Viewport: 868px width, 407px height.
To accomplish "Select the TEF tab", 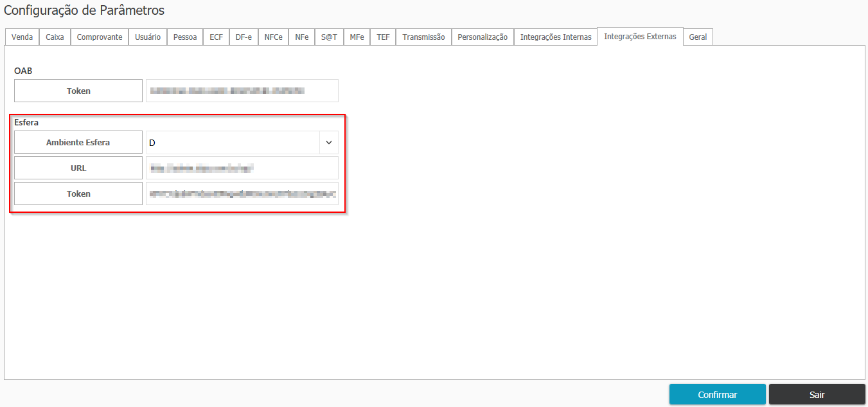I will pyautogui.click(x=383, y=37).
